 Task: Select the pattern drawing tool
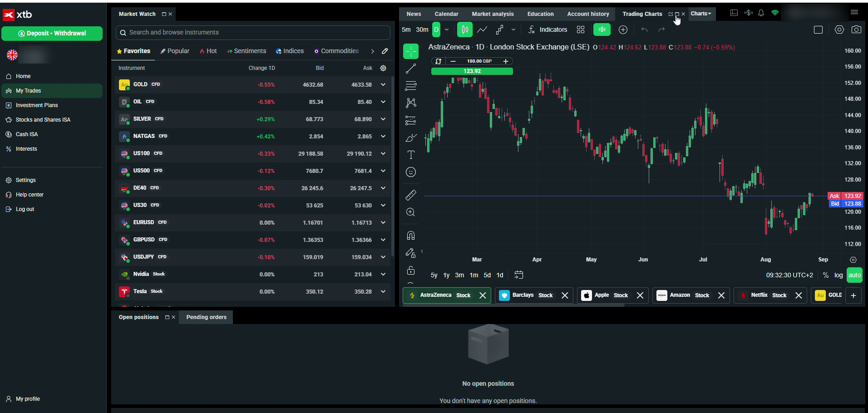coord(411,103)
